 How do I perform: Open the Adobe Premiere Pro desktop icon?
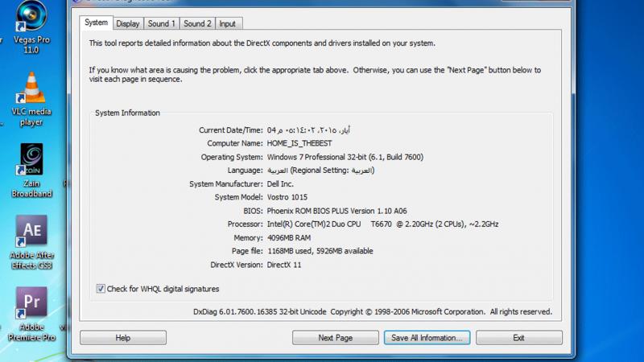[x=31, y=314]
